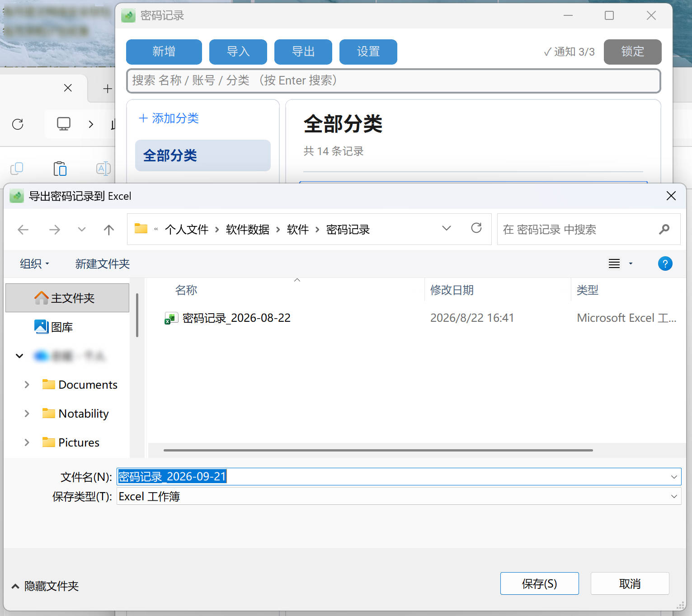Click forward navigation arrow in dialog

54,230
